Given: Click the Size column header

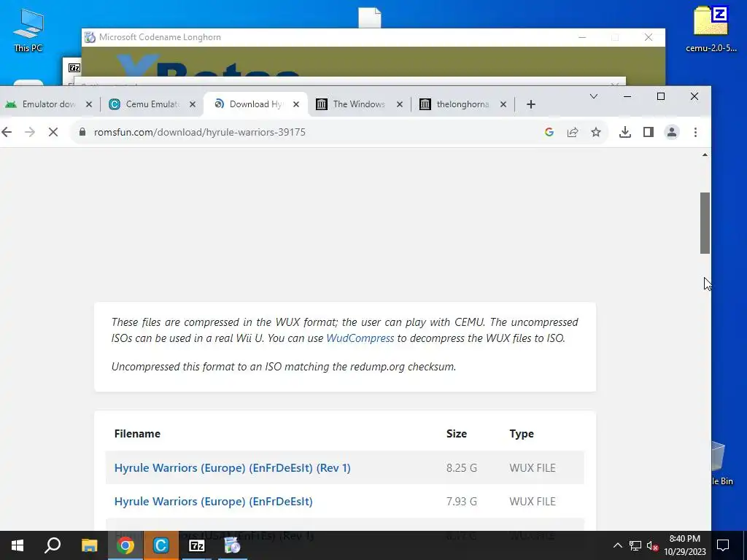Looking at the screenshot, I should click(457, 434).
